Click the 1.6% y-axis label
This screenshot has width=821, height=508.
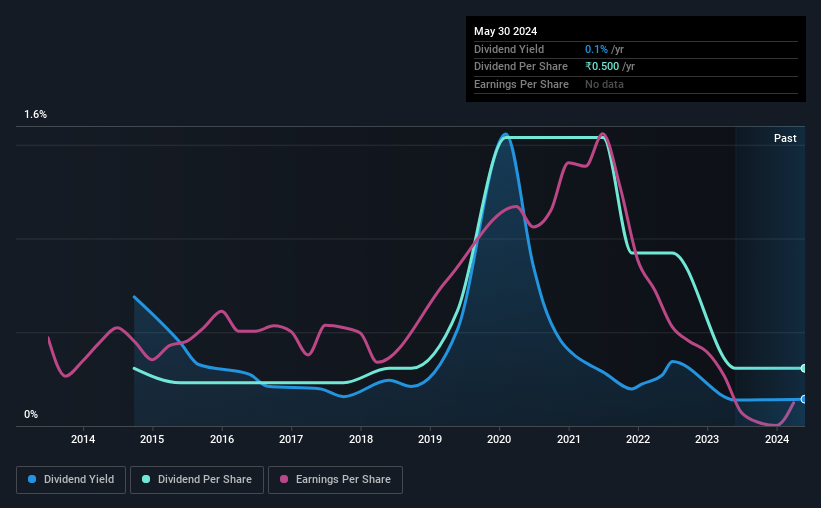[x=36, y=114]
